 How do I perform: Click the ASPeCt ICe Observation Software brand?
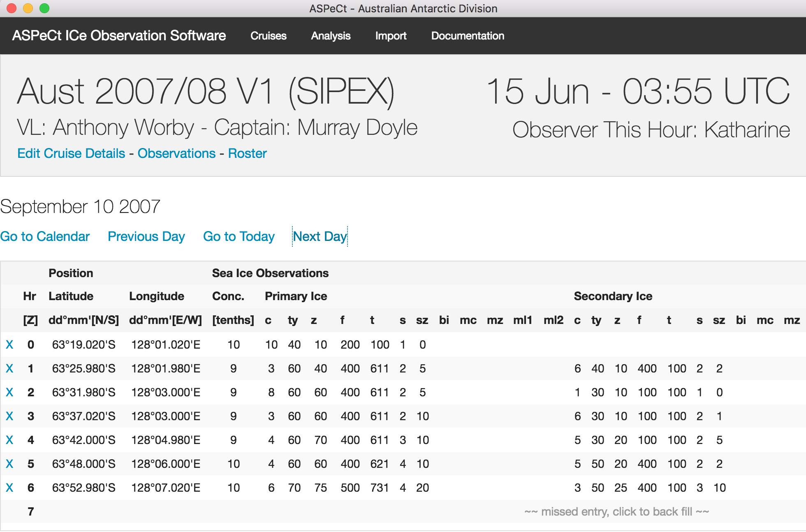click(119, 36)
